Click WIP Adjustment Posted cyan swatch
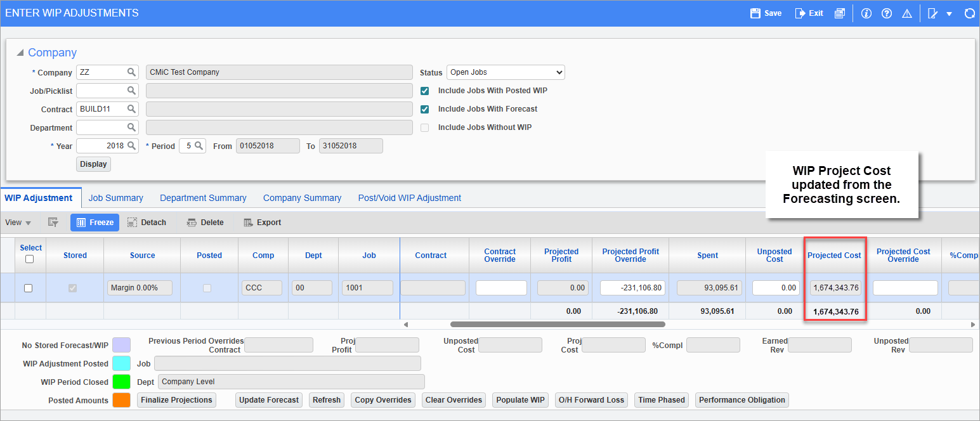 pyautogui.click(x=121, y=363)
